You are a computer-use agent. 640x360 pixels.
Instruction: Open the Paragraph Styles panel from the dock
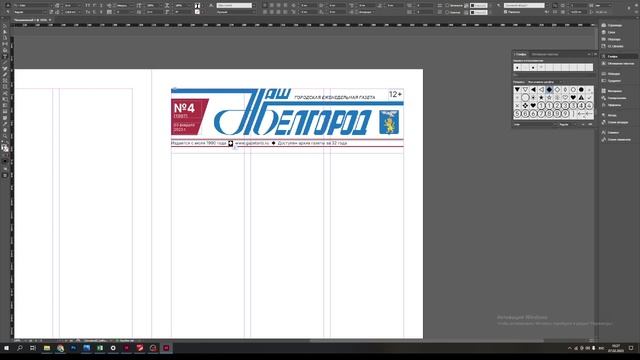[x=618, y=122]
